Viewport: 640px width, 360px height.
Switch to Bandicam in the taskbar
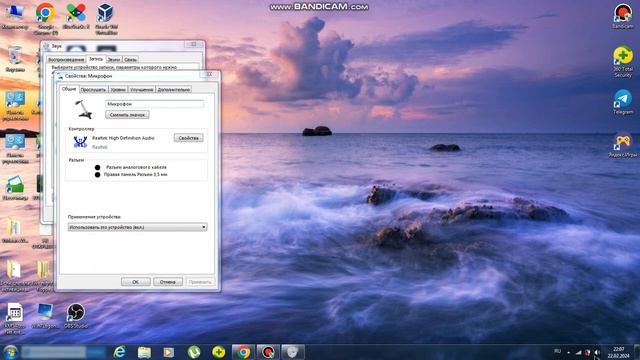[268, 352]
